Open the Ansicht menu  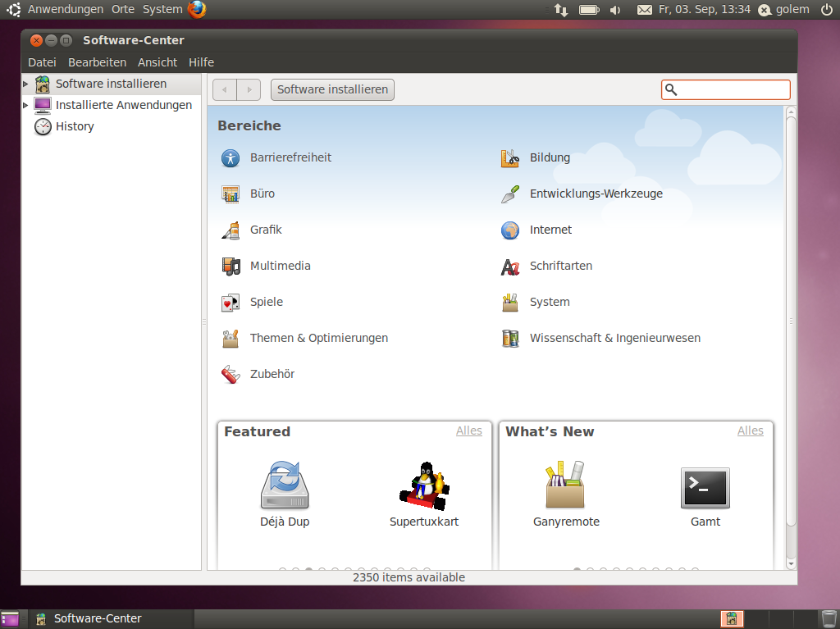[157, 62]
